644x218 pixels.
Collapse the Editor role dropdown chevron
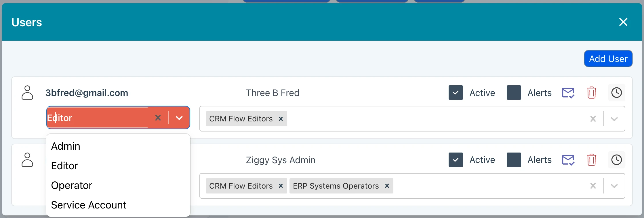[179, 118]
